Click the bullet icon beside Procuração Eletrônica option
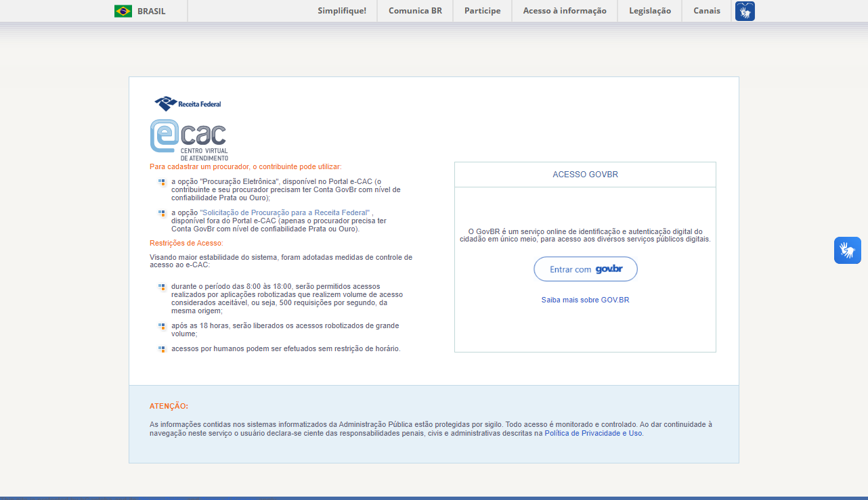The image size is (868, 500). [x=162, y=182]
